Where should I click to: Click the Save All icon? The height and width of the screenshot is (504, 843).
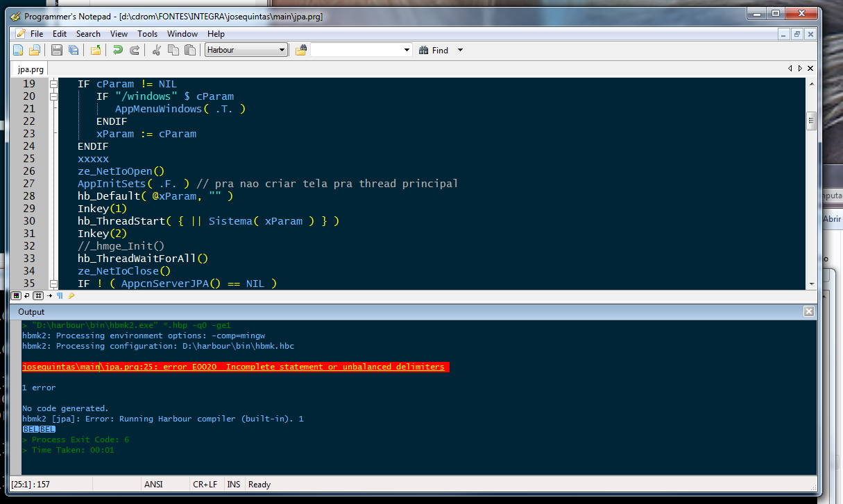tap(73, 50)
